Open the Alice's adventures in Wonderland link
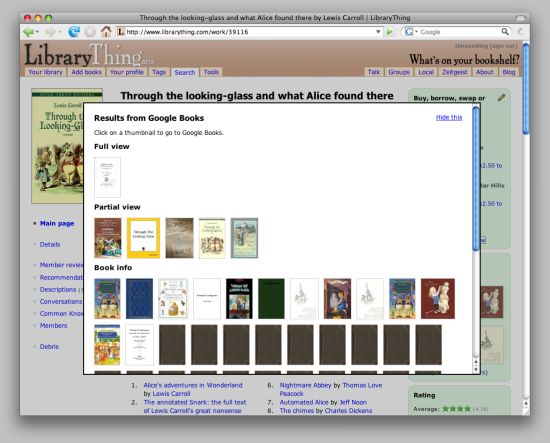This screenshot has width=550, height=443. pos(193,385)
